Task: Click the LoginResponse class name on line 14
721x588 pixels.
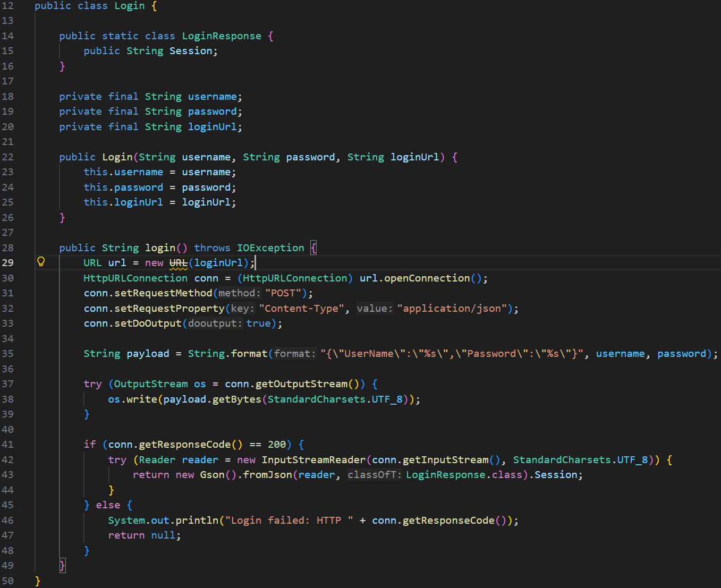Action: (x=222, y=36)
